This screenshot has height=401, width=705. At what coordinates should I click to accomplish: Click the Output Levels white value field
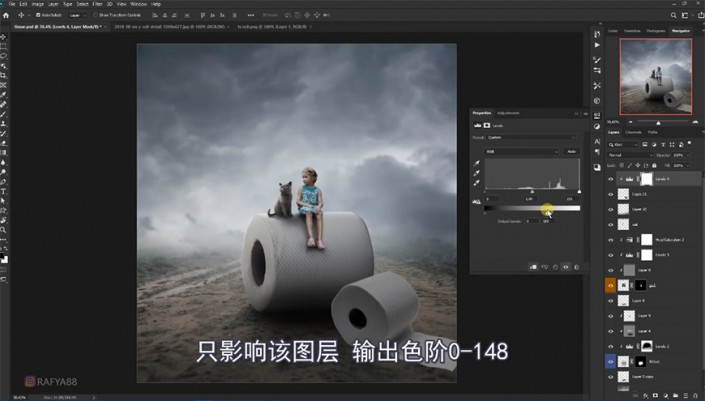pos(547,221)
